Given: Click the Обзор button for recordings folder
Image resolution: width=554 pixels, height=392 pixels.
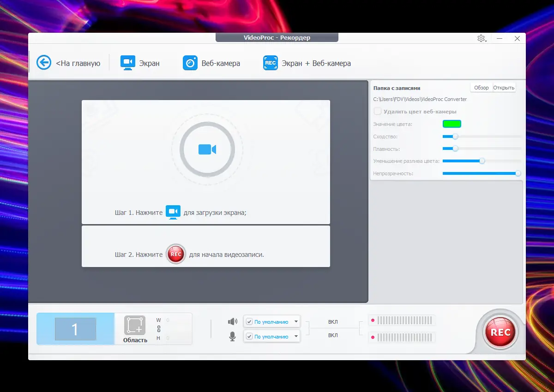Looking at the screenshot, I should (481, 87).
